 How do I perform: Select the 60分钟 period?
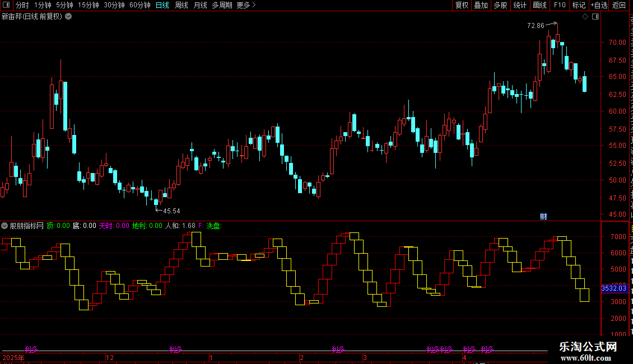click(x=140, y=5)
